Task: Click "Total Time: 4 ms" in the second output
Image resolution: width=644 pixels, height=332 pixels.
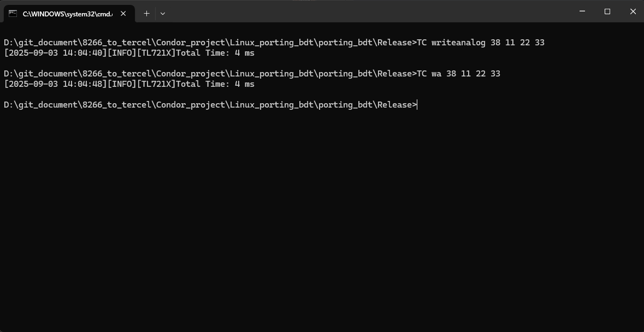Action: (x=215, y=84)
